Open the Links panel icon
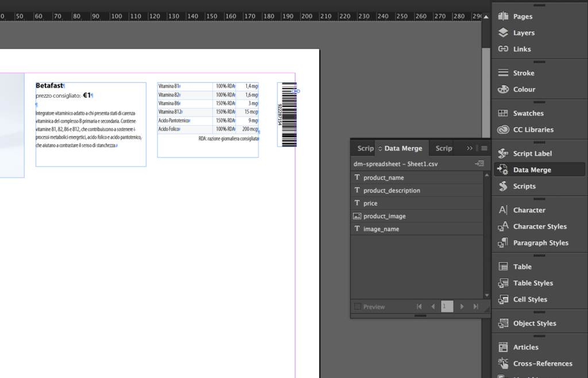Viewport: 588px width, 378px height. tap(503, 49)
